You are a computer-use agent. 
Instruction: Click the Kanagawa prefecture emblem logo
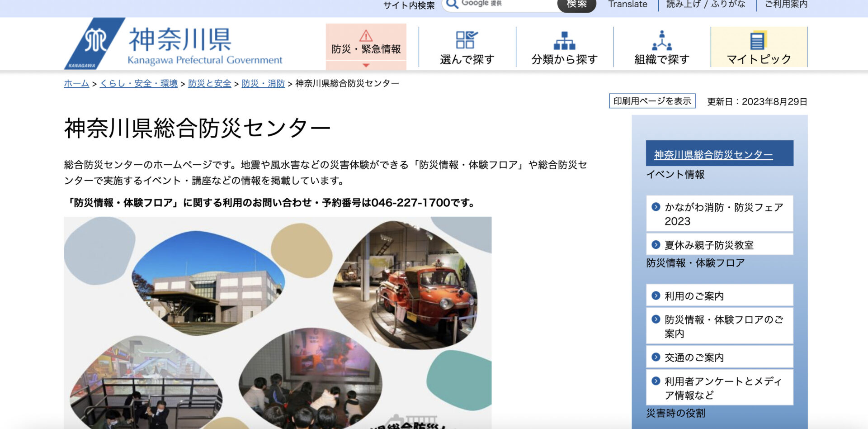coord(94,43)
